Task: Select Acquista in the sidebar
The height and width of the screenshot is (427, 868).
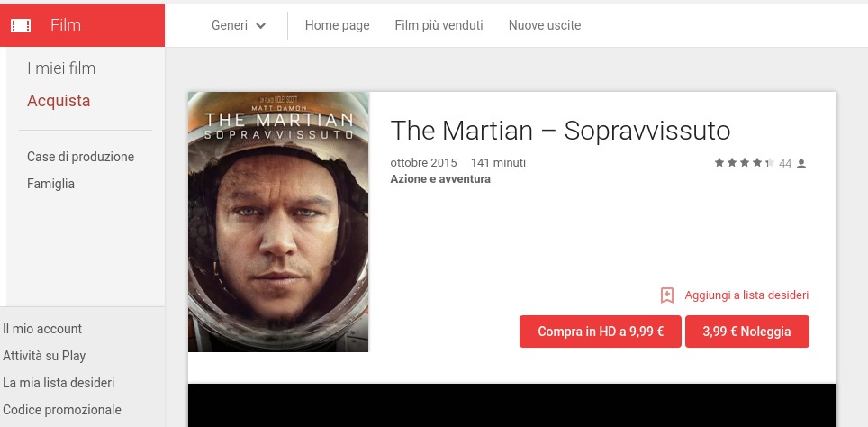Action: (59, 101)
